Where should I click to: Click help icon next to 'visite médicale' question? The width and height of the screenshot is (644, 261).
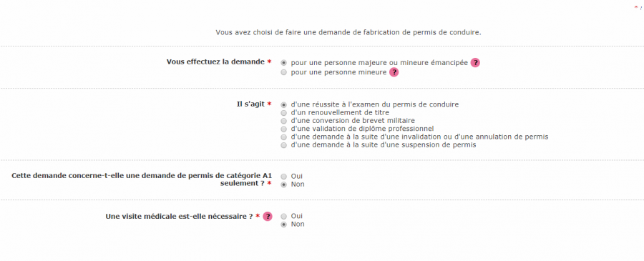pos(268,216)
